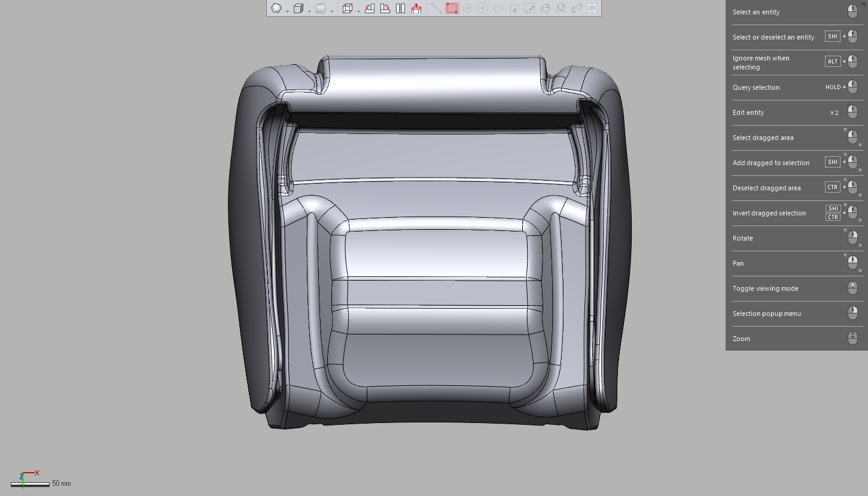Image resolution: width=868 pixels, height=496 pixels.
Task: Click the ALT key badge in the hints
Action: click(833, 62)
